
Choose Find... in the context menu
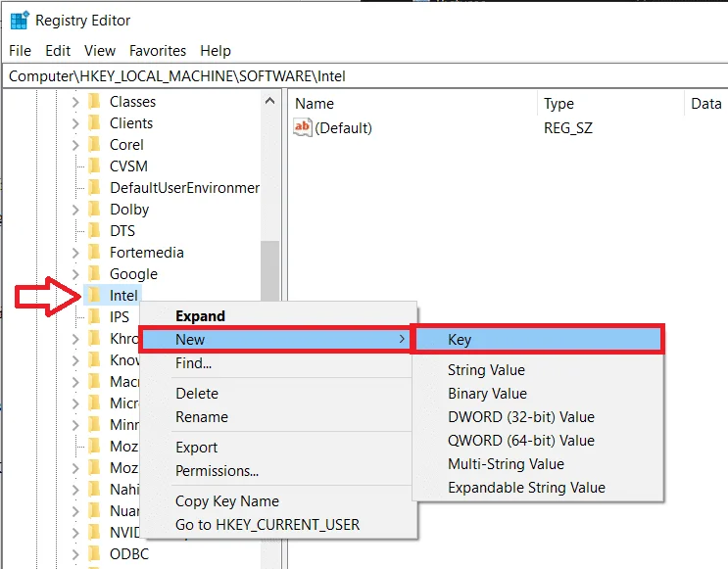click(277, 363)
